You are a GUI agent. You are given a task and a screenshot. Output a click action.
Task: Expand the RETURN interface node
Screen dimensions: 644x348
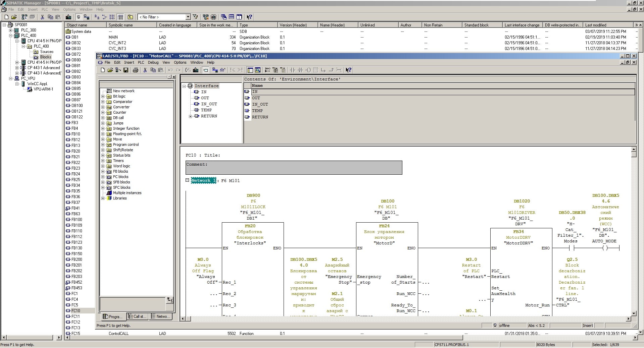(x=191, y=116)
